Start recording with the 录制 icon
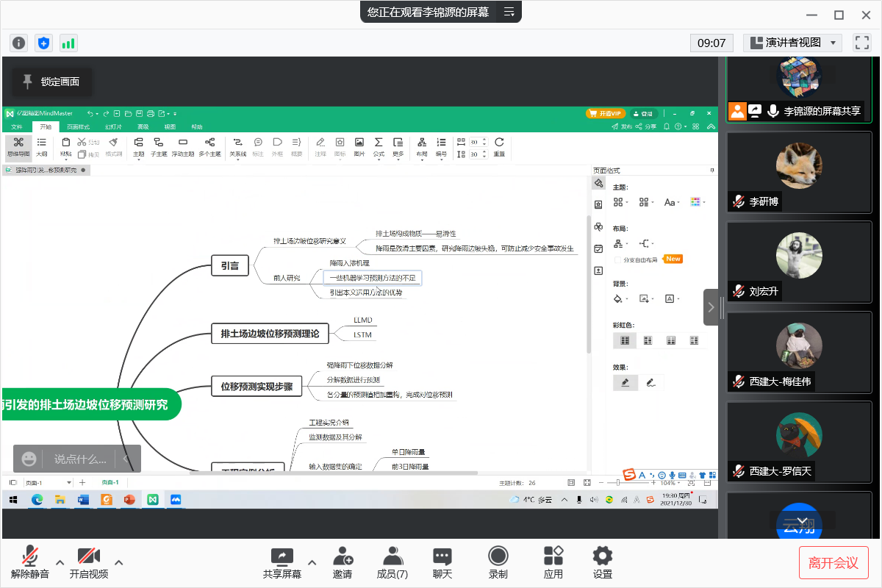Screen dimensions: 882x588 498,562
